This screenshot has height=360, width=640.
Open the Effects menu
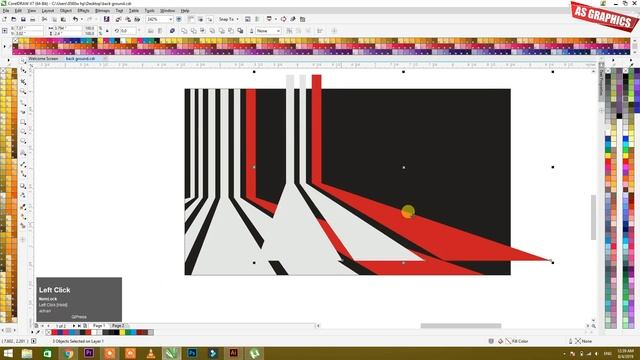point(83,11)
